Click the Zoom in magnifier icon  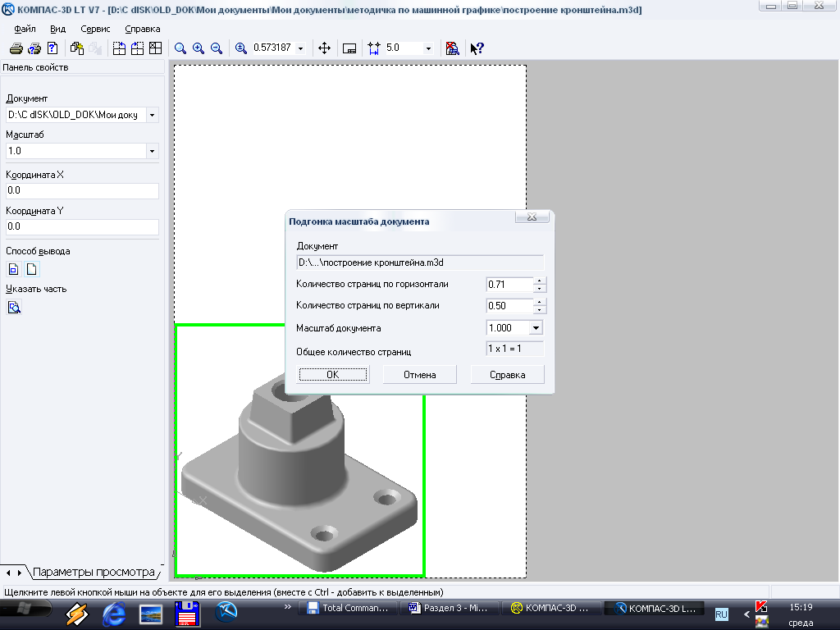pyautogui.click(x=199, y=48)
